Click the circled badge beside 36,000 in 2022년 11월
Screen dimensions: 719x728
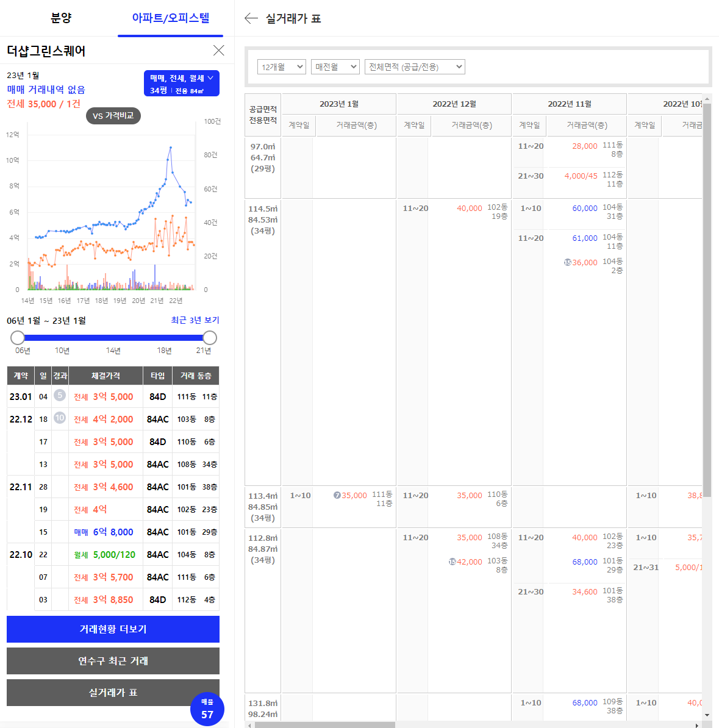click(567, 262)
